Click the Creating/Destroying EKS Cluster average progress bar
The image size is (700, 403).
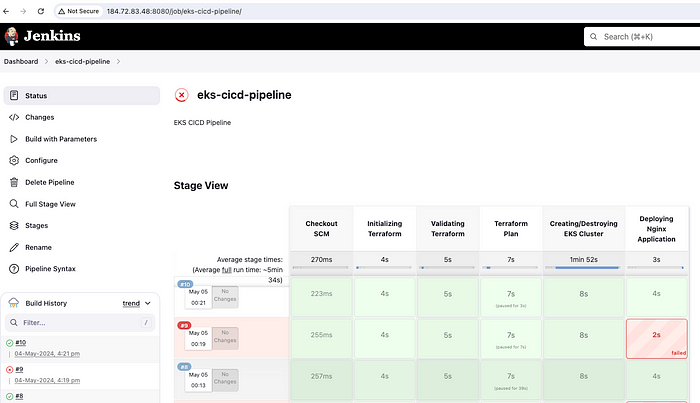pos(583,267)
